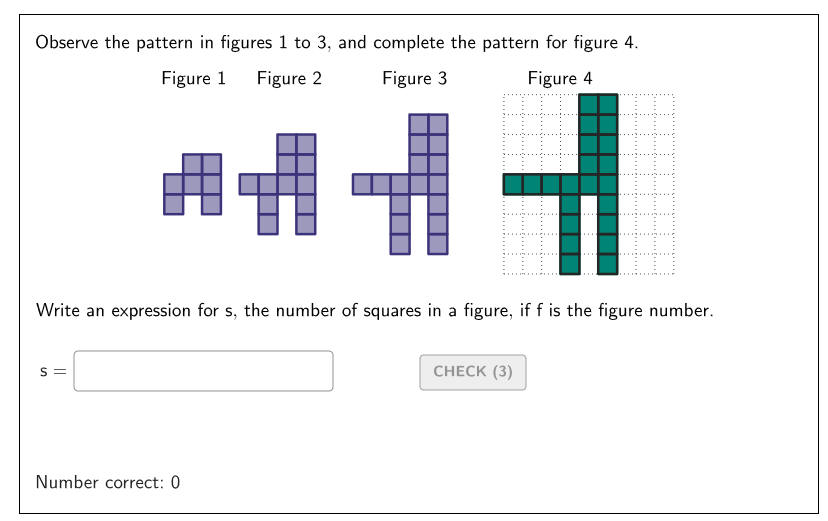828x521 pixels.
Task: Click the top square of green Figure 4
Action: coord(589,105)
